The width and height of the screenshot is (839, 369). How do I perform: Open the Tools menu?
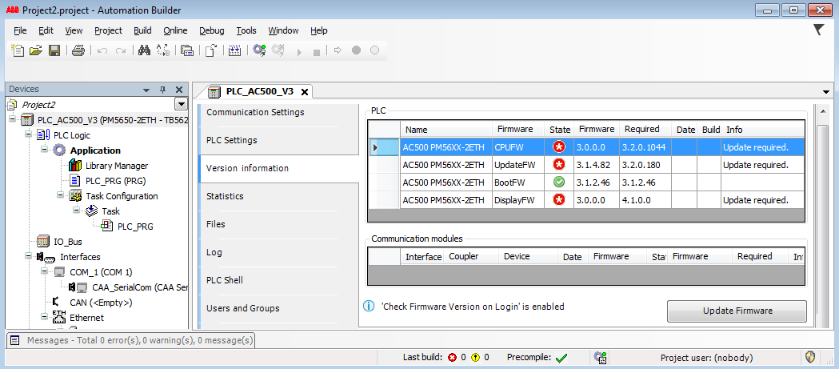[x=247, y=30]
